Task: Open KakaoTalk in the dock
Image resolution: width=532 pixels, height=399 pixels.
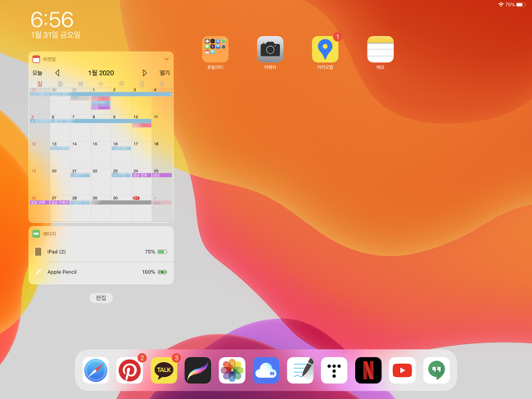Action: [x=164, y=370]
